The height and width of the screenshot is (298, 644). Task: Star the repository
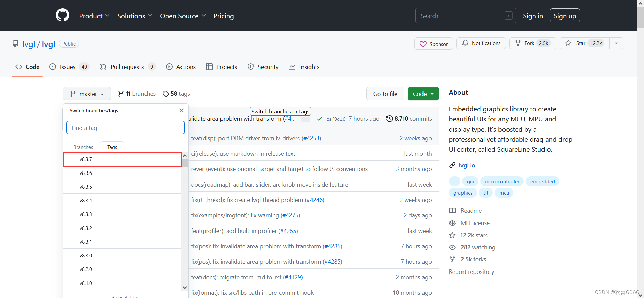[585, 43]
